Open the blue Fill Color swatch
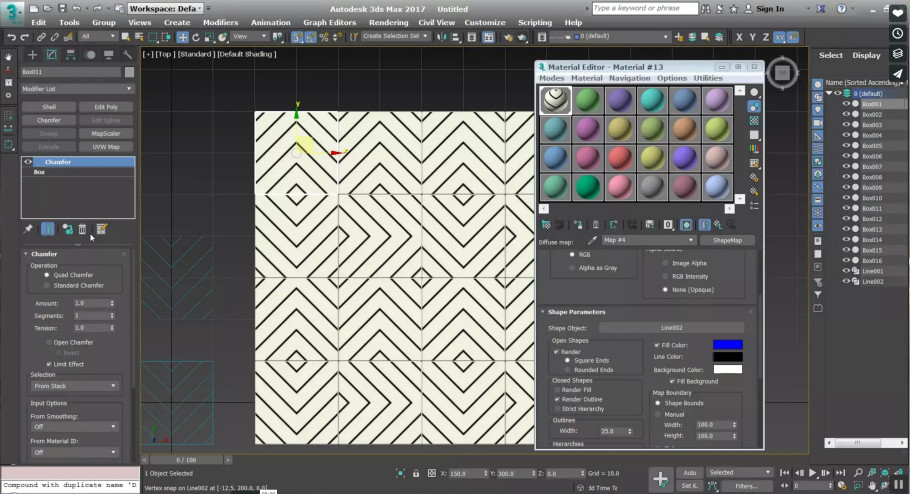This screenshot has width=910, height=494. point(727,345)
